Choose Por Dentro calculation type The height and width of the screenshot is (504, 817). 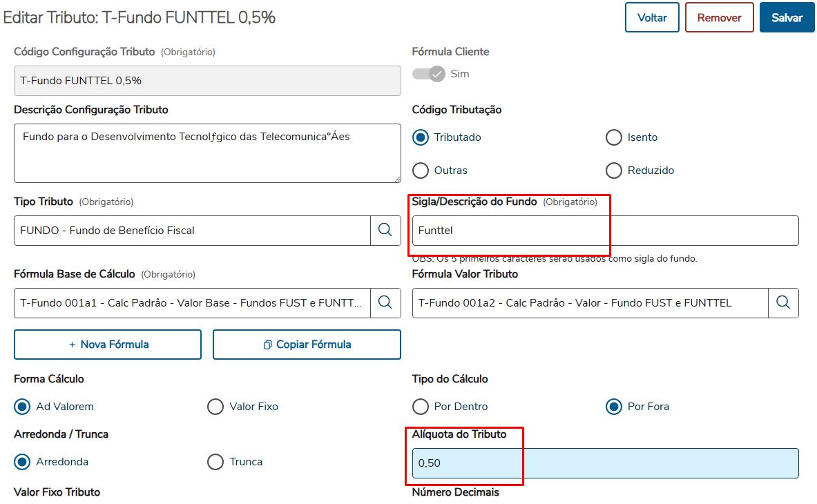tap(421, 407)
